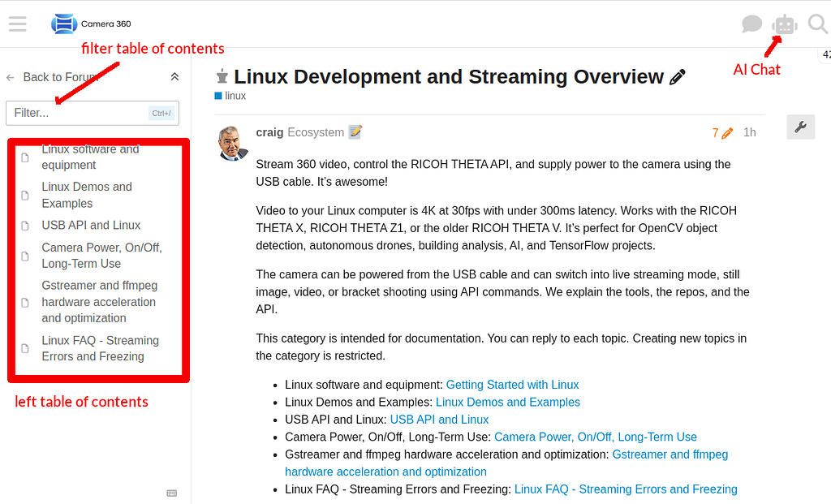Click the 1h post timestamp

(749, 132)
